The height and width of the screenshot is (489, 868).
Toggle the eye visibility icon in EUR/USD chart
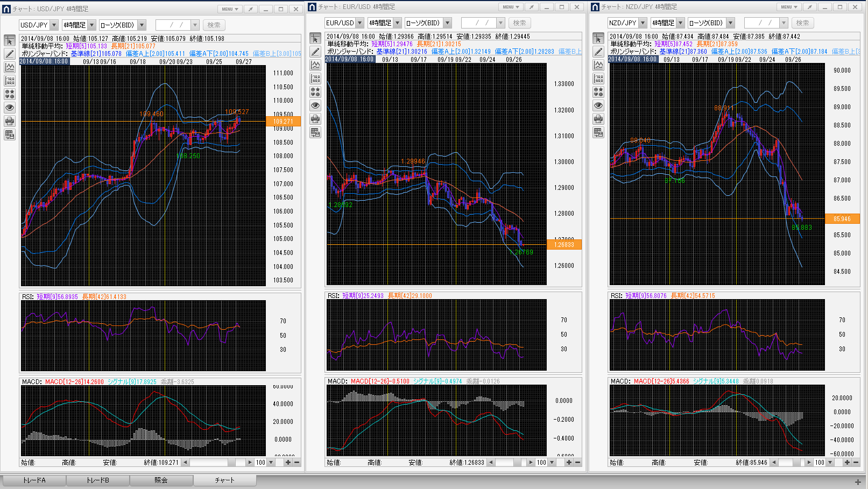point(315,105)
